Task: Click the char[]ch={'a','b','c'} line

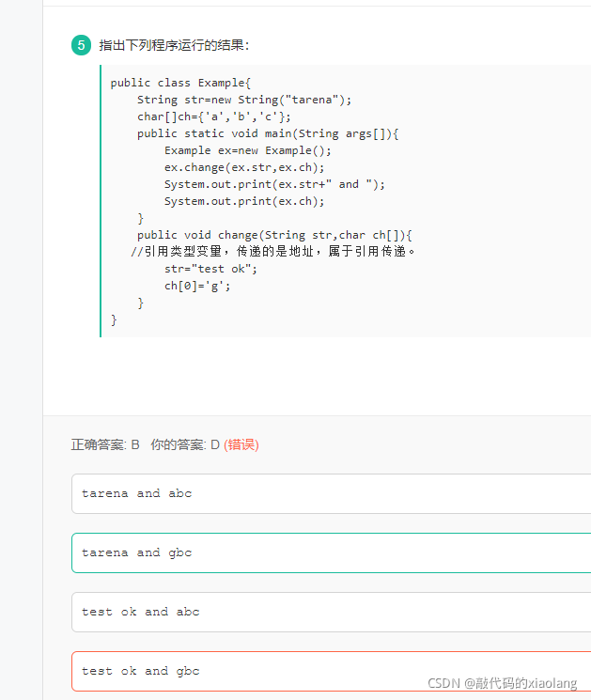Action: 214,117
